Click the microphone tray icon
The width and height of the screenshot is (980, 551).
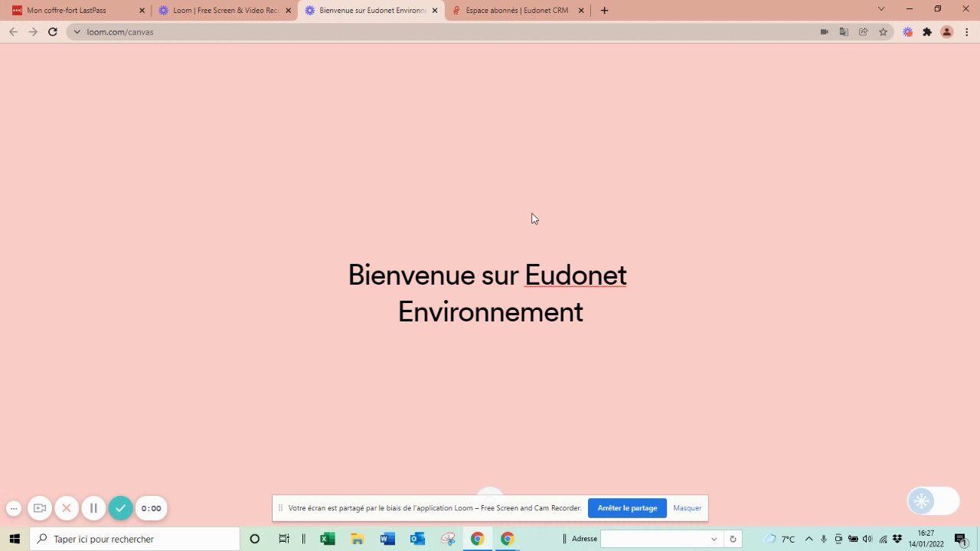824,539
